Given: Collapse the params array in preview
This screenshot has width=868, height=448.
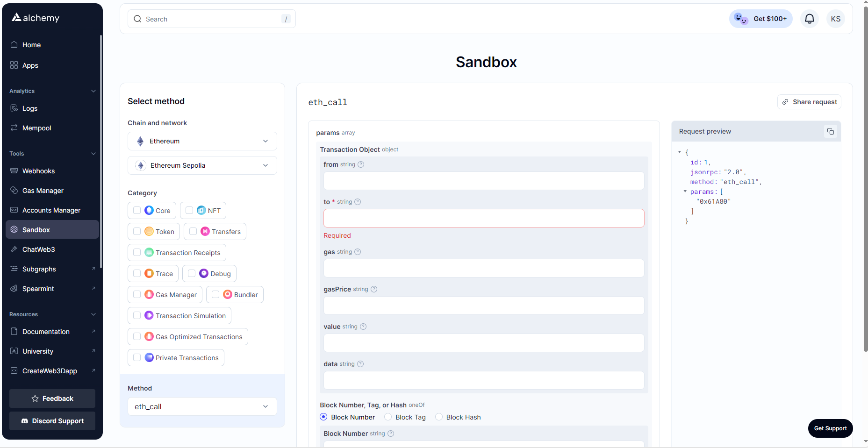Looking at the screenshot, I should coord(685,192).
